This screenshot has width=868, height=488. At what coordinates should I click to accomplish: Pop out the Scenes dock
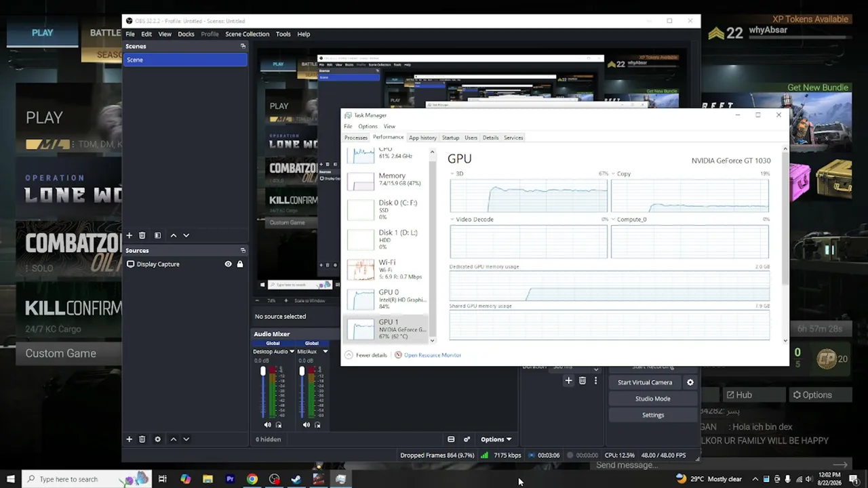click(243, 46)
